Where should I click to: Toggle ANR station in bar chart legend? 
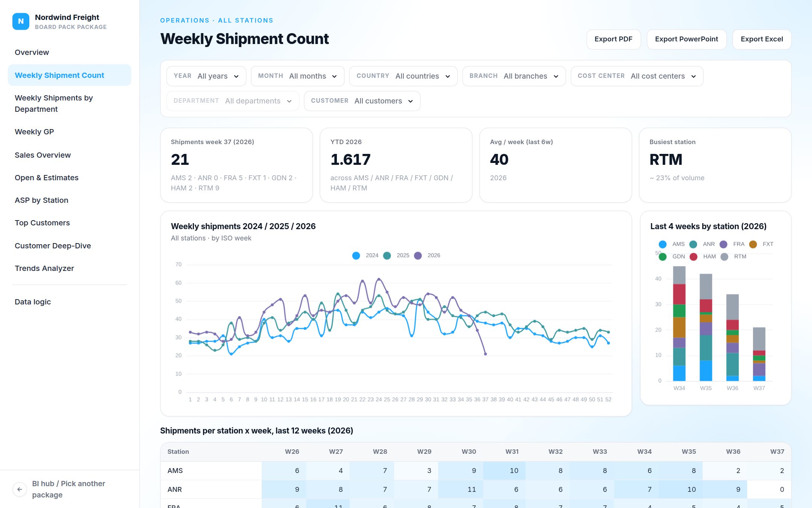[693, 244]
